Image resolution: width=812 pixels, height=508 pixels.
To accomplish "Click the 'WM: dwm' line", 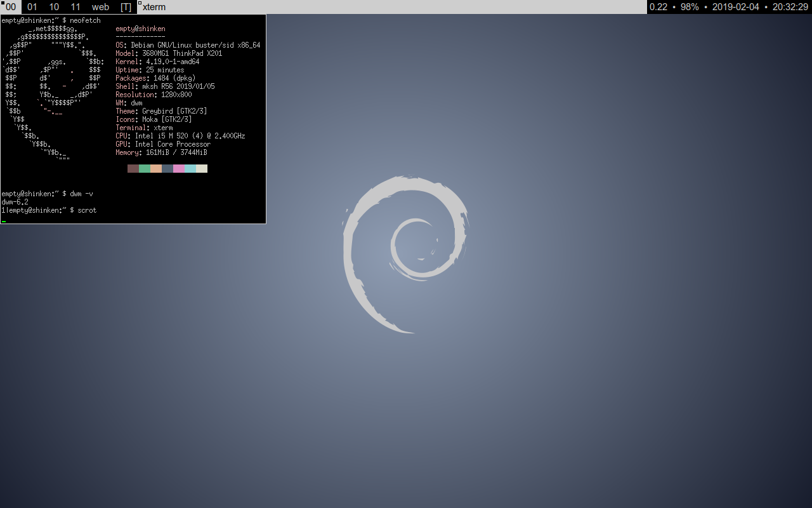I will click(x=129, y=103).
